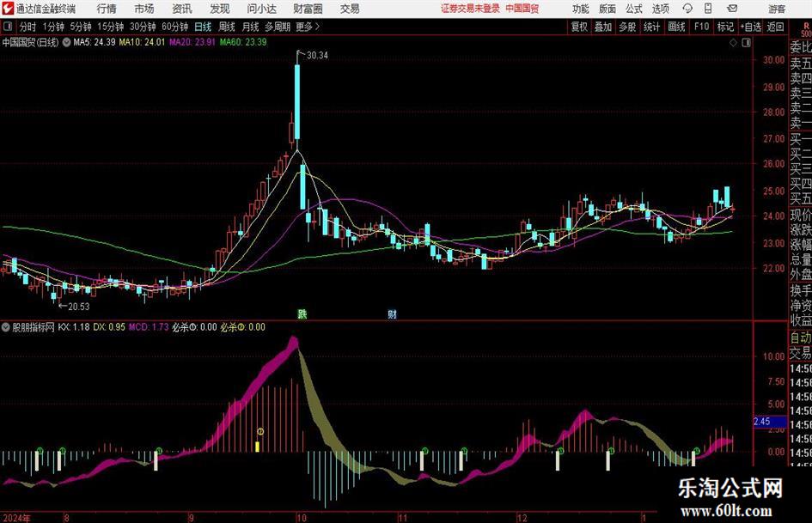Screen dimensions: 812x523
Task: Click the 20.53 low price label
Action: point(79,307)
